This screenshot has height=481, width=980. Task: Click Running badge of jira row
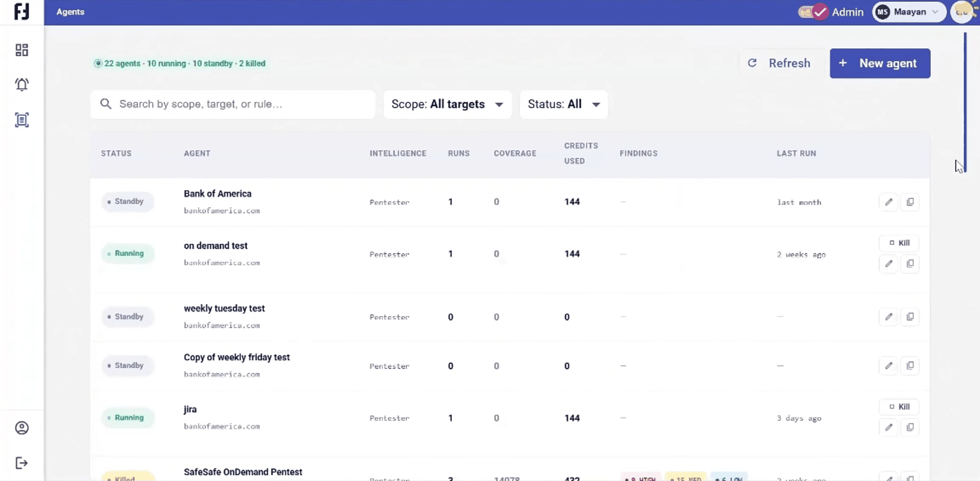(x=127, y=418)
